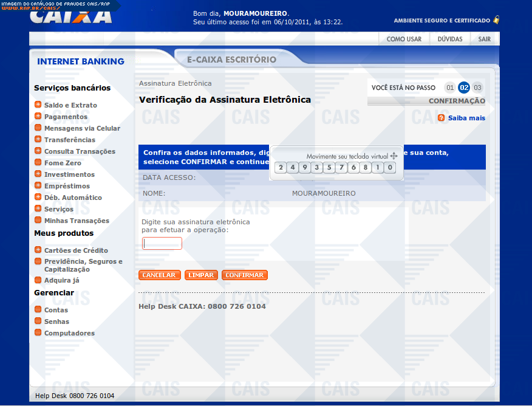Screen dimensions: 532x406
Task: Click the Saiba mais question mark icon
Action: [x=441, y=118]
